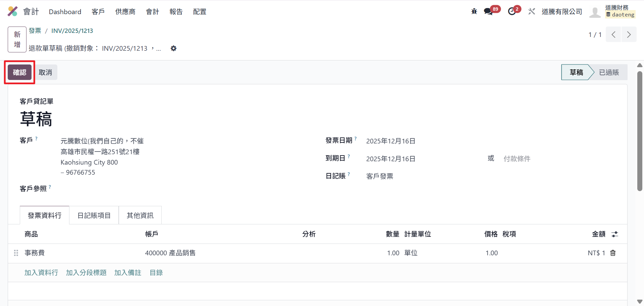Open column settings adjust icon
Viewport: 644px width, 306px height.
(x=614, y=234)
